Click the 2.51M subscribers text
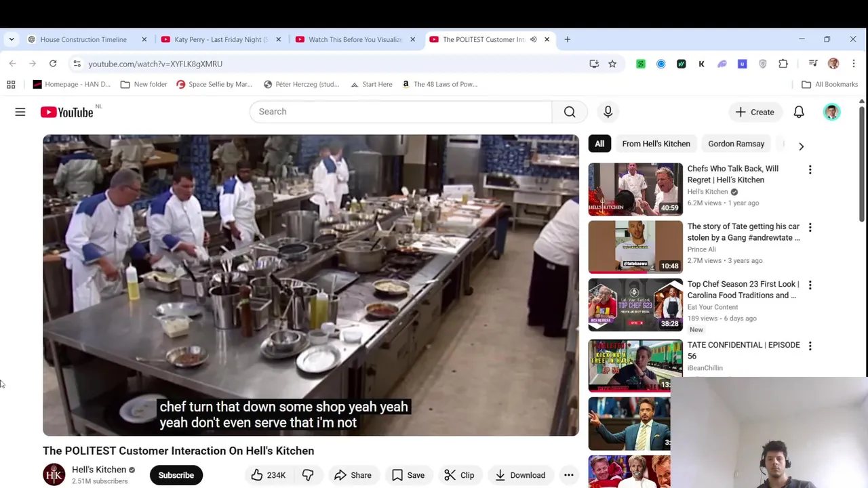Viewport: 868px width, 488px height. click(x=100, y=481)
